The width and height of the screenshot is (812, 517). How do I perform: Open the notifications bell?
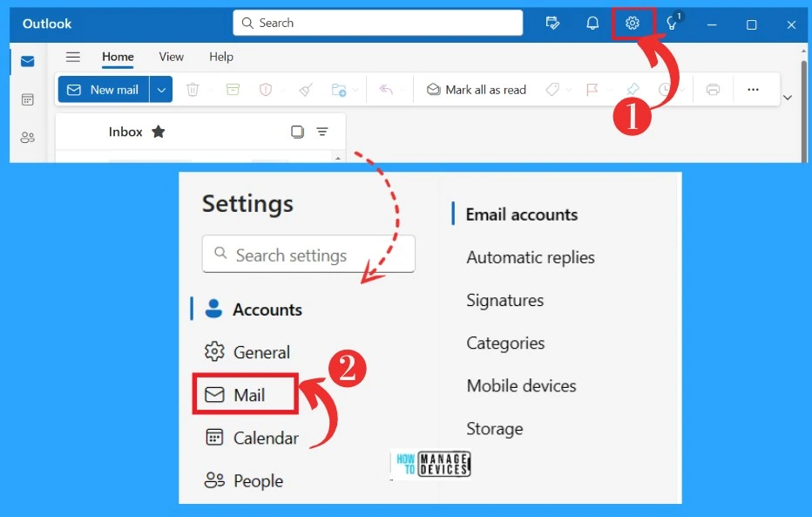[x=592, y=23]
